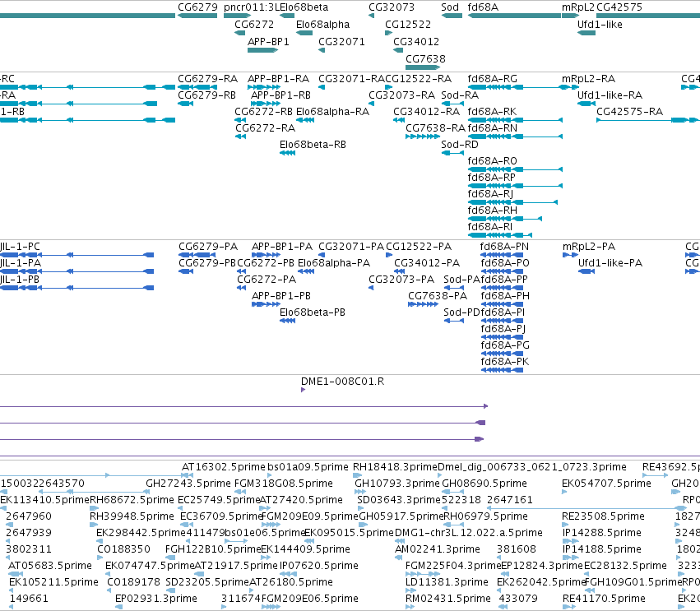700x611 pixels.
Task: Click the fd68A-RH transcript label
Action: click(493, 211)
